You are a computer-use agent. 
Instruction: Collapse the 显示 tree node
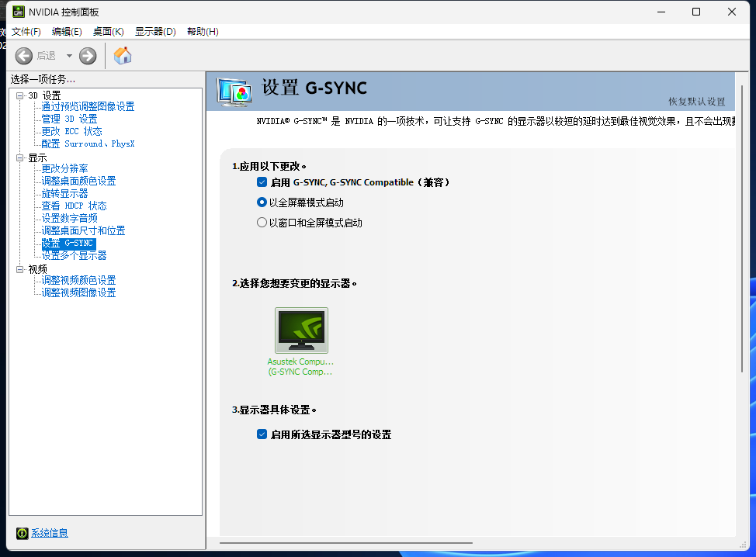[x=19, y=157]
